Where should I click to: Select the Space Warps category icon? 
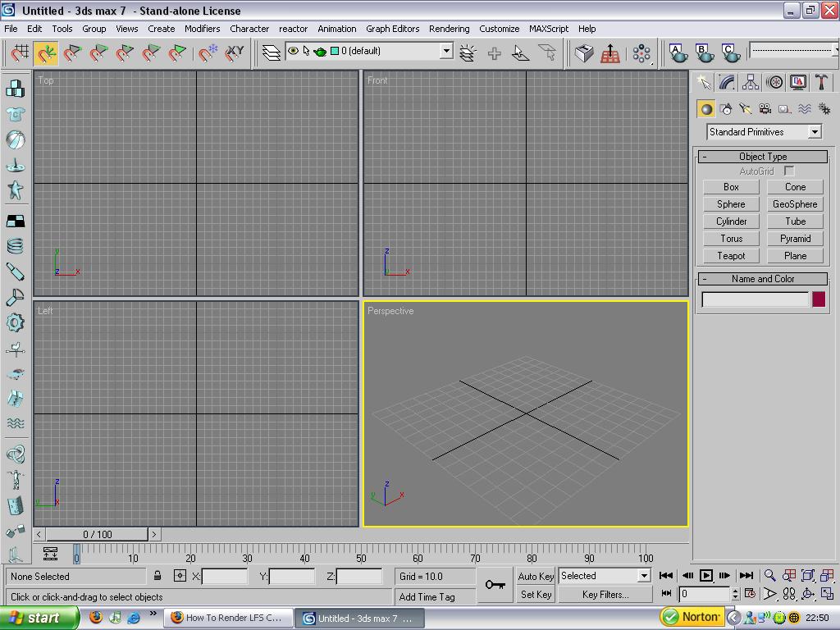click(805, 109)
